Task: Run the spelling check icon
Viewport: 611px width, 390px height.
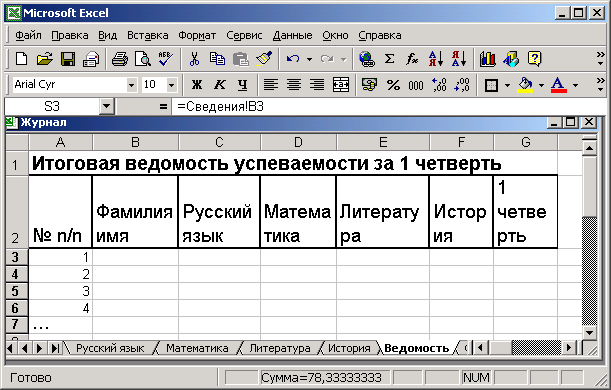Action: [166, 59]
